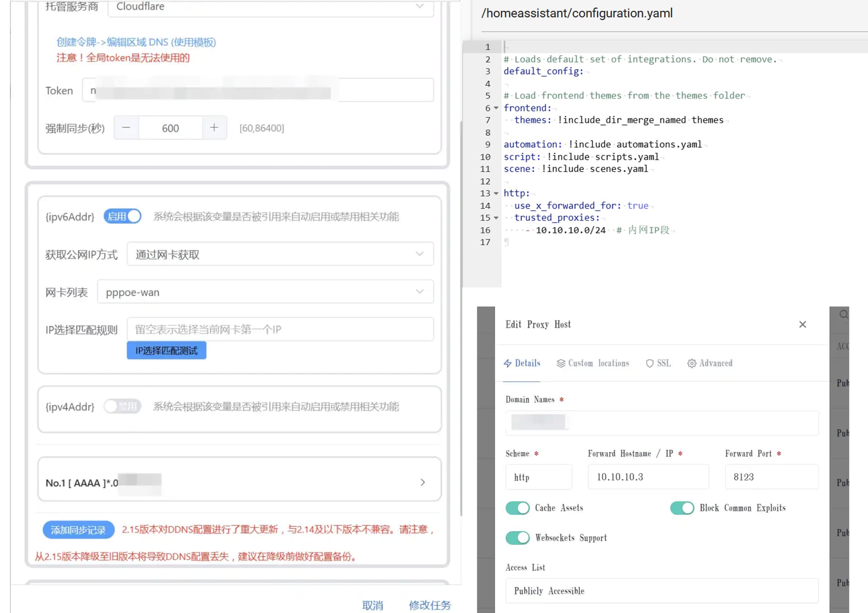The image size is (868, 613).
Task: Open the 获取公网IP方式 dropdown
Action: (x=280, y=254)
